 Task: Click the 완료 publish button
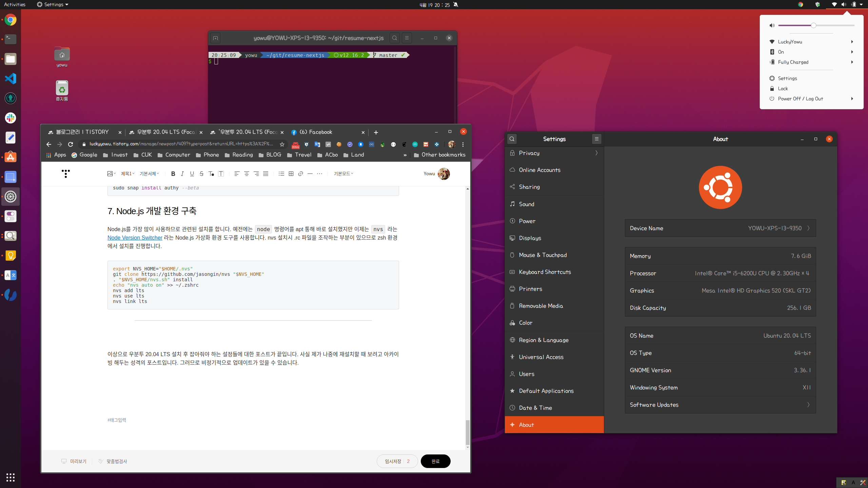point(435,461)
